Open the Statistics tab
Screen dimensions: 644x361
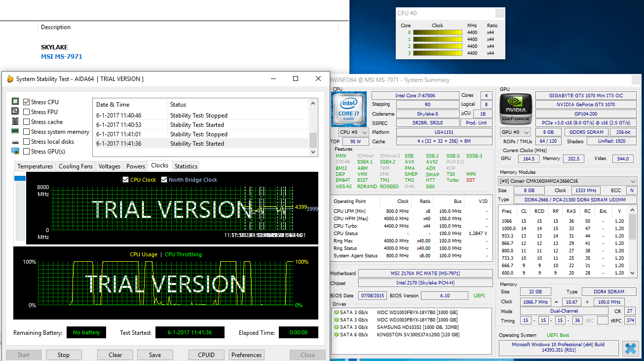pos(186,166)
